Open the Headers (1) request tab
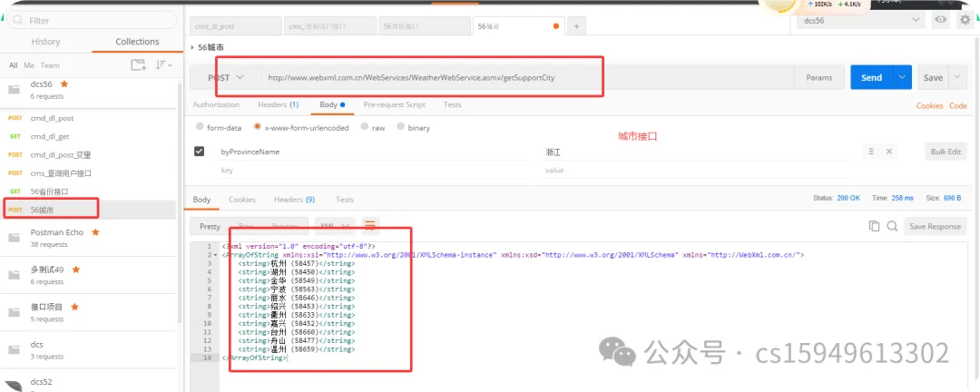This screenshot has height=392, width=980. pos(279,105)
